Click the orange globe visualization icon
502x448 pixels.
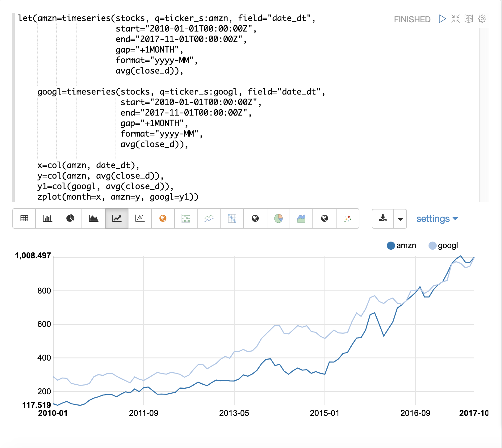(x=163, y=218)
